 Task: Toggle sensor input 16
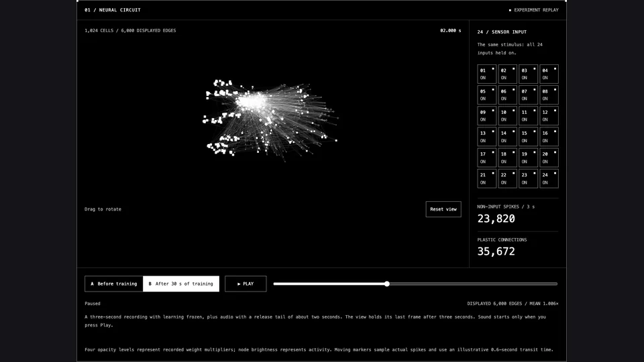[x=549, y=137]
